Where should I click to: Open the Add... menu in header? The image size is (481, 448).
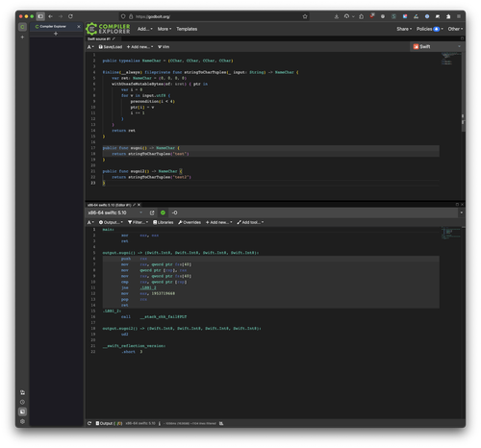click(x=145, y=29)
